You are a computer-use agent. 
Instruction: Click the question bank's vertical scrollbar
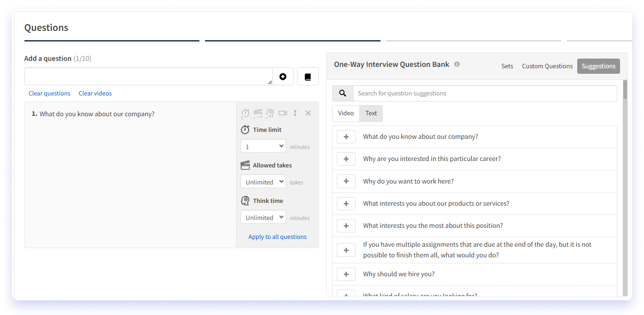(x=625, y=184)
